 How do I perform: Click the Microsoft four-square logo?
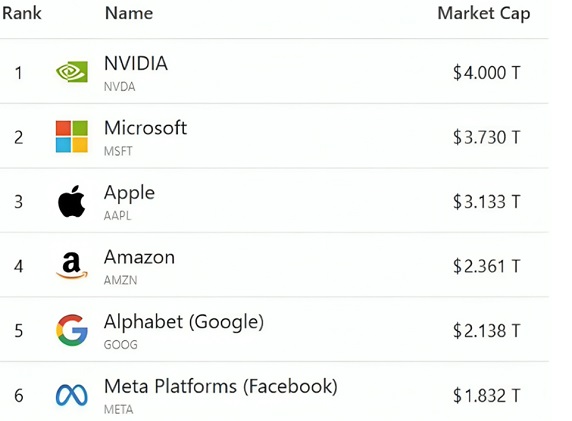pos(72,136)
